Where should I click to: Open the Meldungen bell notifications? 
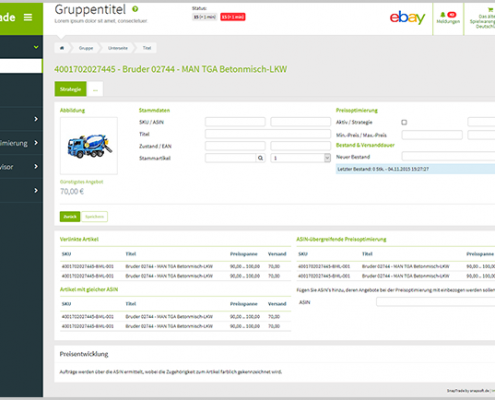coord(448,18)
